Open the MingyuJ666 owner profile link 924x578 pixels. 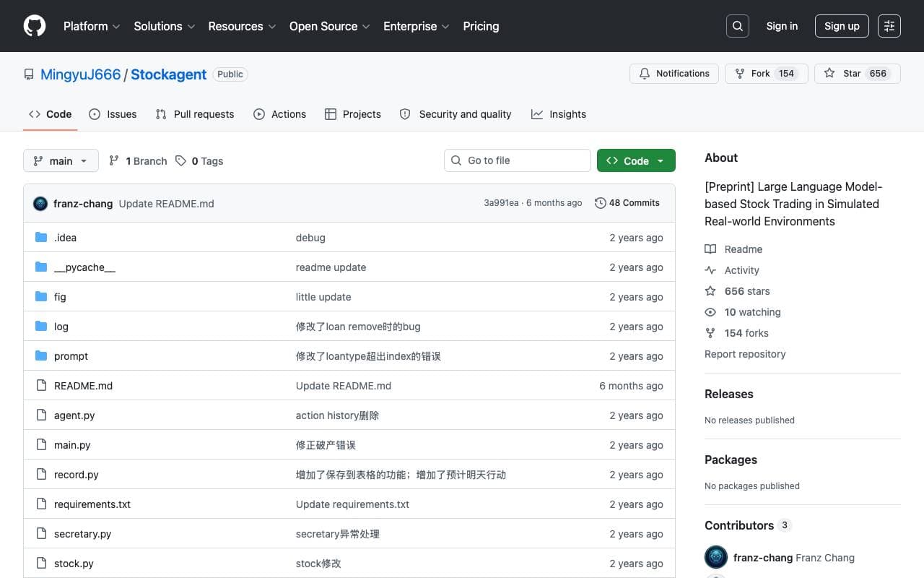pyautogui.click(x=80, y=74)
